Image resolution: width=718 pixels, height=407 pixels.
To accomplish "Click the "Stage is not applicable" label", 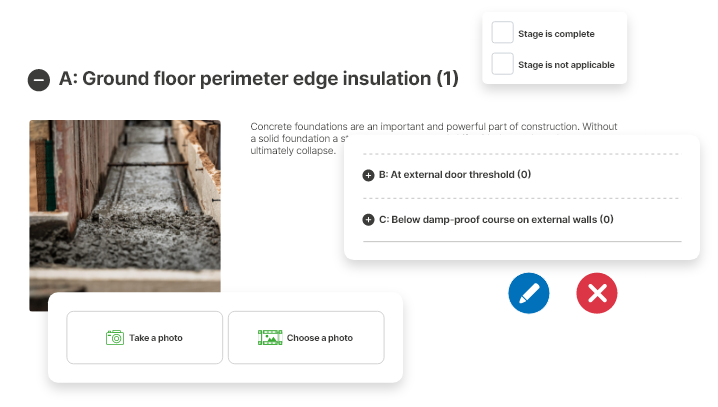I will point(566,65).
